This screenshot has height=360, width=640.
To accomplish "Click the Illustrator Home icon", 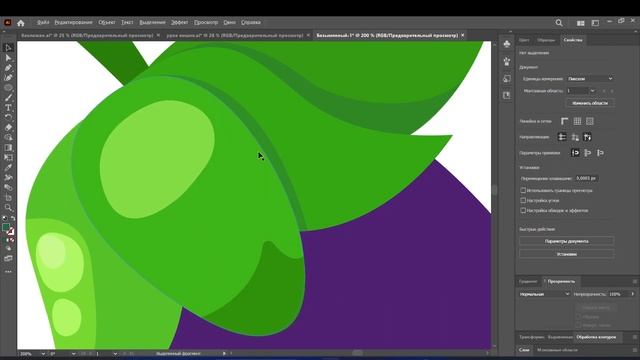I will 21,23.
